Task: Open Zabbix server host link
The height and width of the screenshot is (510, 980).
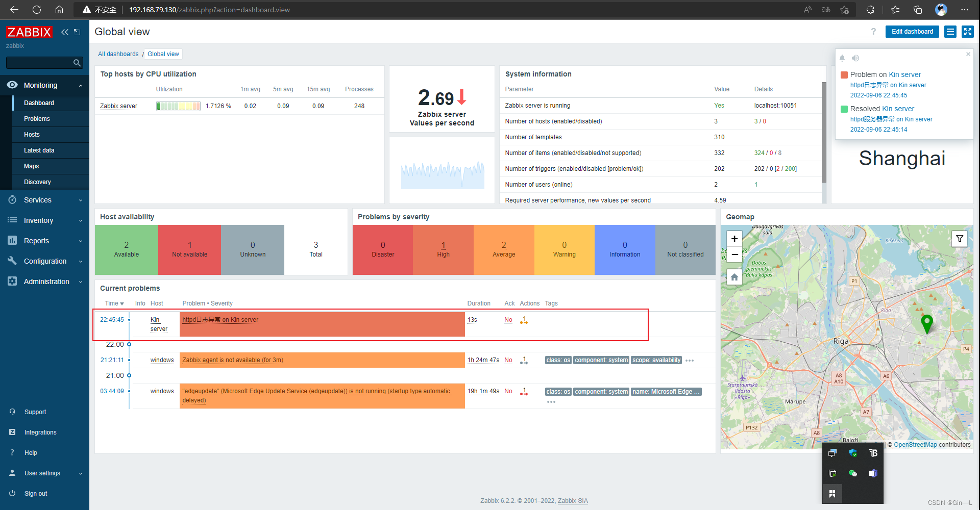Action: 118,106
